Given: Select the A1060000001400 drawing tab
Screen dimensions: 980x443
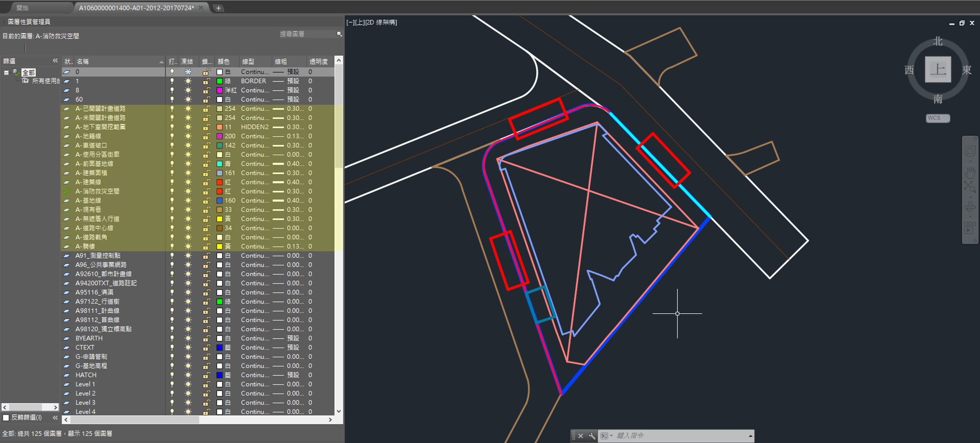Looking at the screenshot, I should coord(136,8).
